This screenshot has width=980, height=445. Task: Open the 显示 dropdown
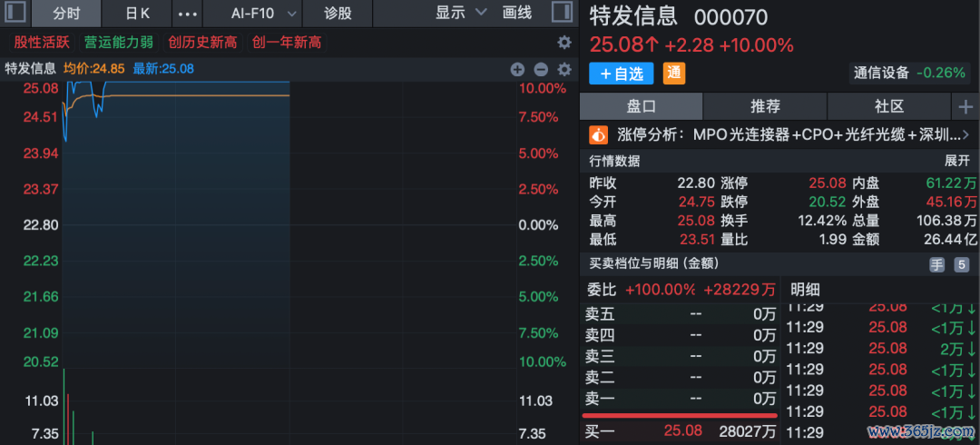[x=461, y=13]
